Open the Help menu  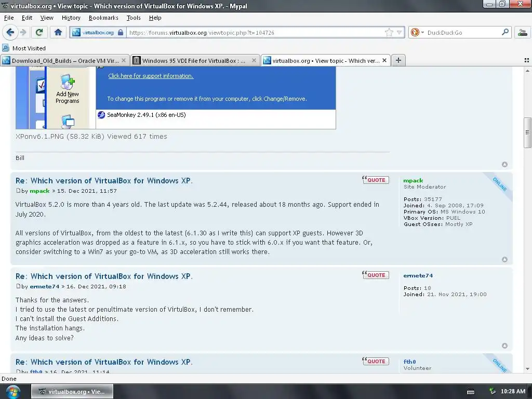point(155,18)
